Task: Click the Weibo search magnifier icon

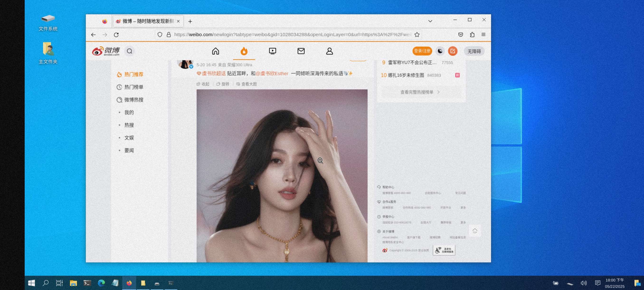Action: point(129,51)
